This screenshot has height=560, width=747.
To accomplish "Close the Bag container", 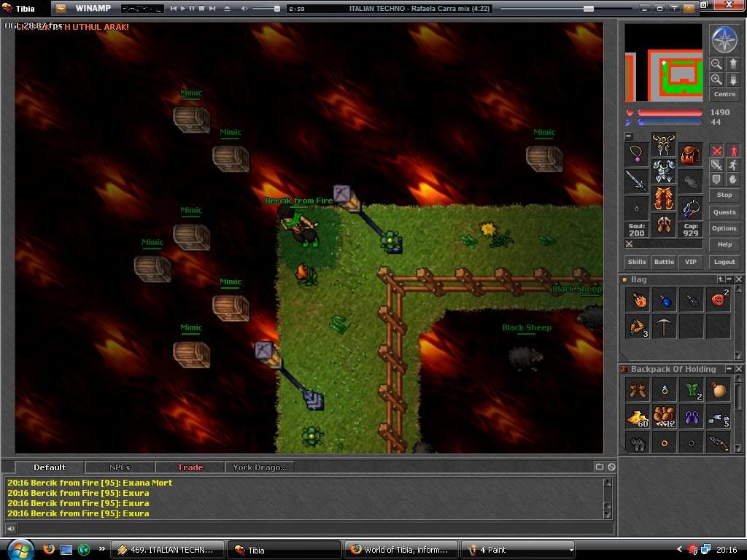I will tap(738, 279).
